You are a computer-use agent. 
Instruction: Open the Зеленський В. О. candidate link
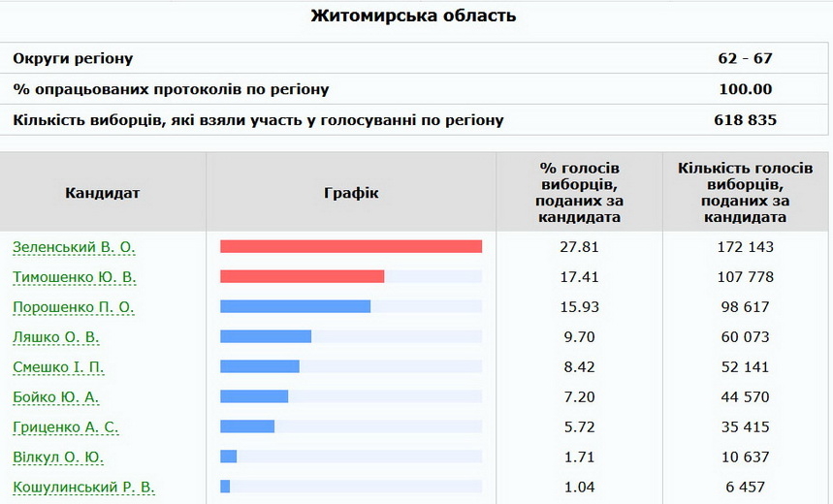(x=74, y=247)
